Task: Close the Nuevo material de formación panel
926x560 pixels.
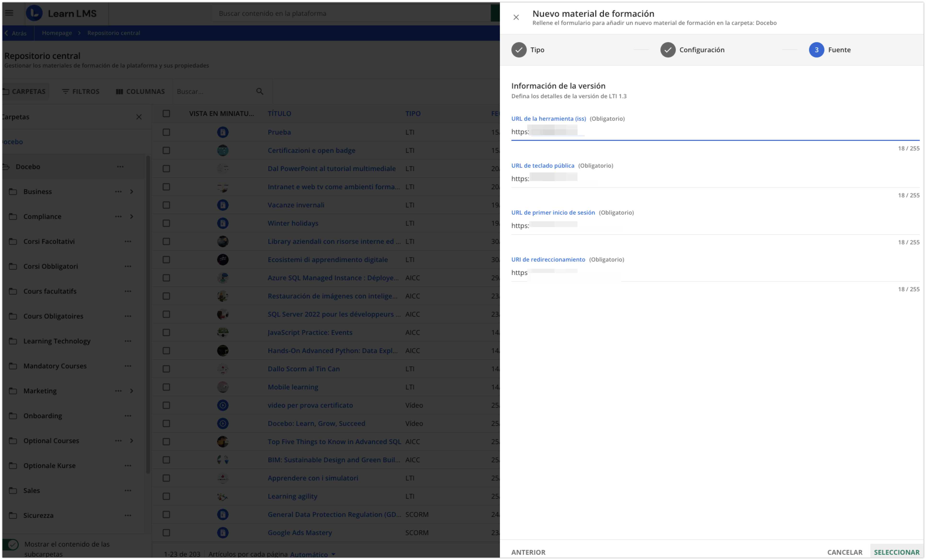Action: tap(516, 17)
